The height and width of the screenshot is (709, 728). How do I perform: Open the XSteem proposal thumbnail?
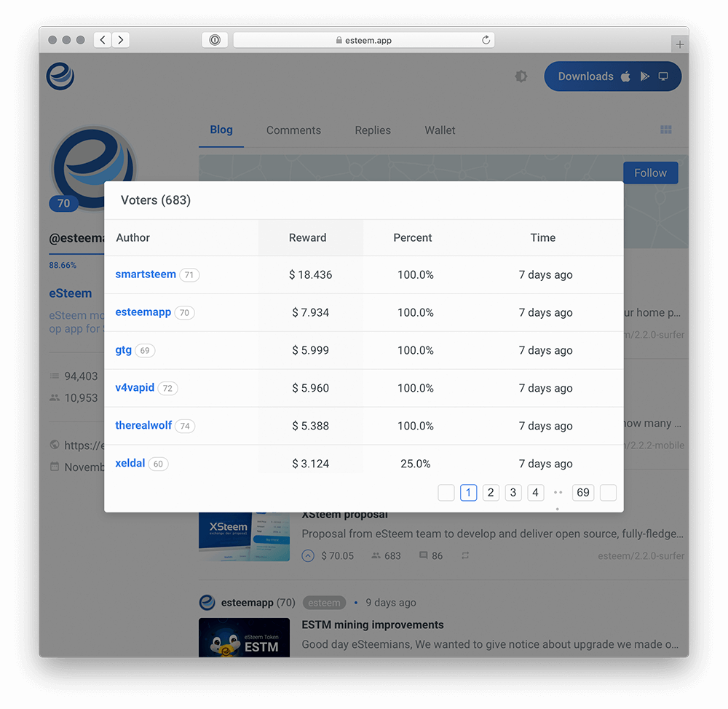point(244,536)
